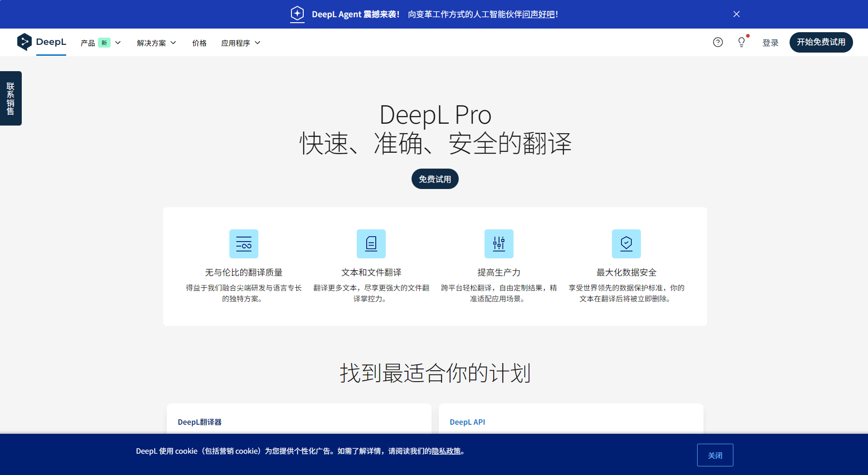The image size is (868, 475).
Task: Click the 开始免费试用 button
Action: click(x=821, y=42)
